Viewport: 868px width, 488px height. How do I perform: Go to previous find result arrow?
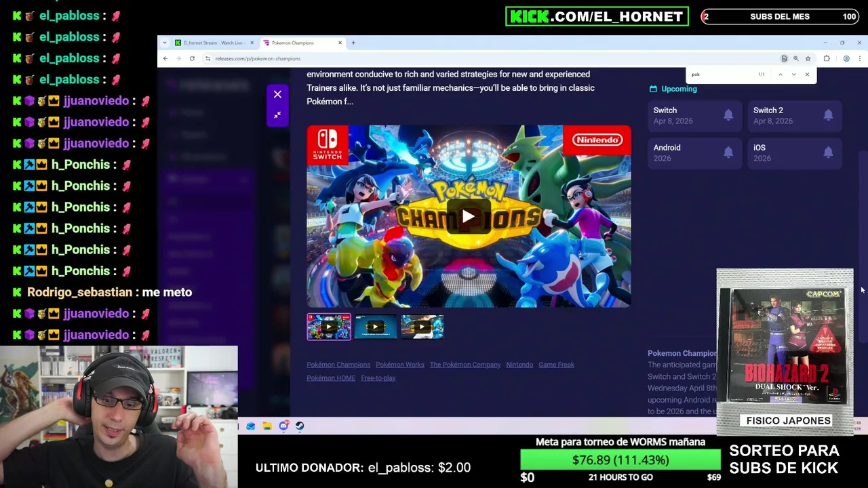[x=781, y=75]
